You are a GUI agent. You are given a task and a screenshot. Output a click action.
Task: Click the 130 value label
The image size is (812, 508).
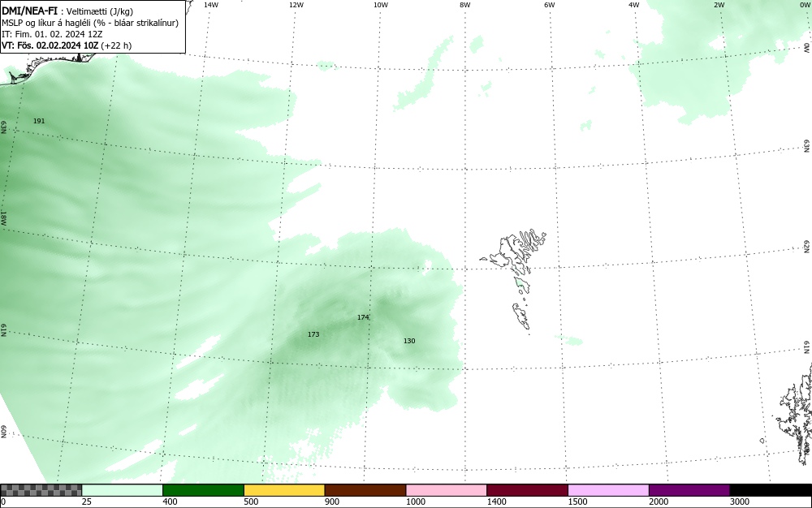click(x=409, y=341)
